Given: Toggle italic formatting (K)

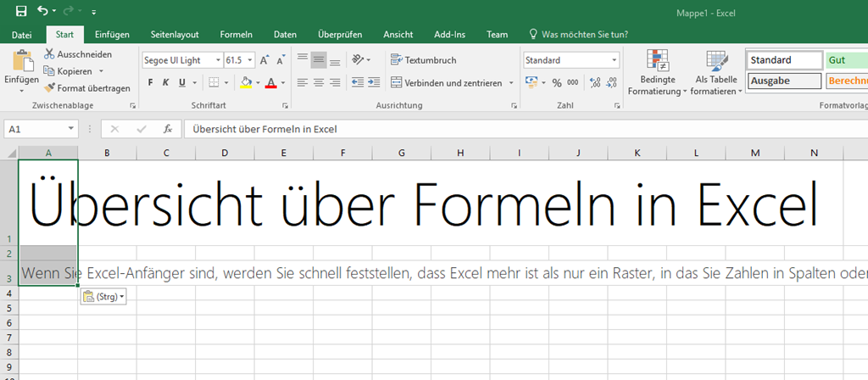Looking at the screenshot, I should click(x=166, y=82).
